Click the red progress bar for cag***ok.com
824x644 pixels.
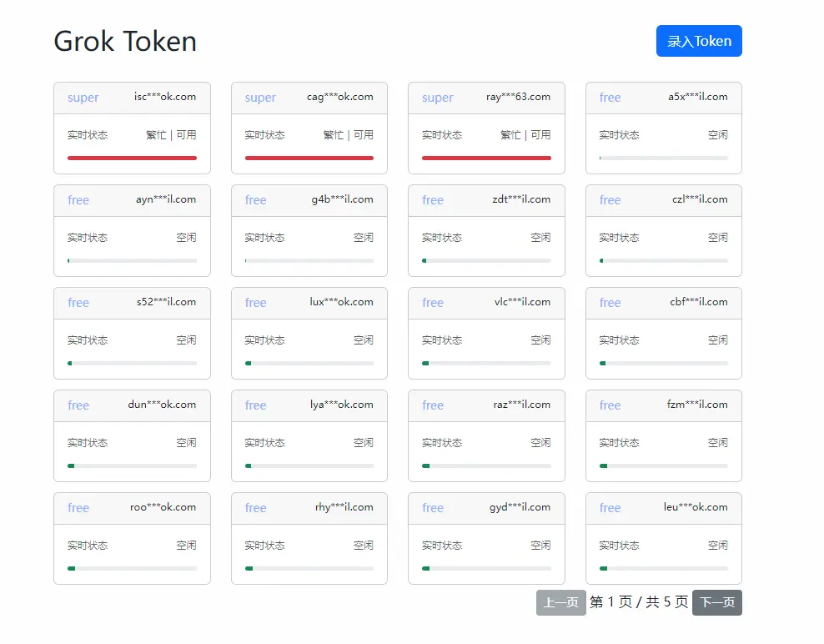pos(309,158)
